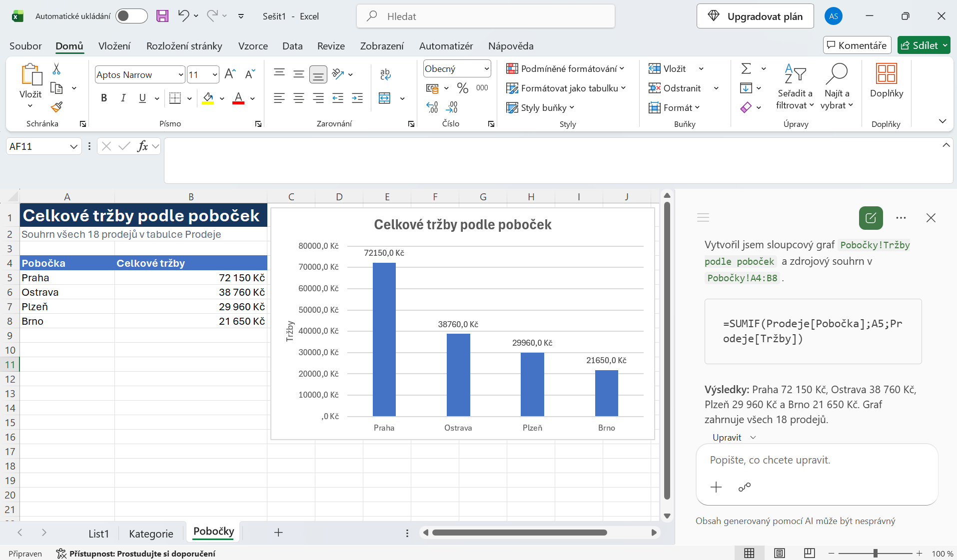Click the zoom slider handle

tap(876, 553)
